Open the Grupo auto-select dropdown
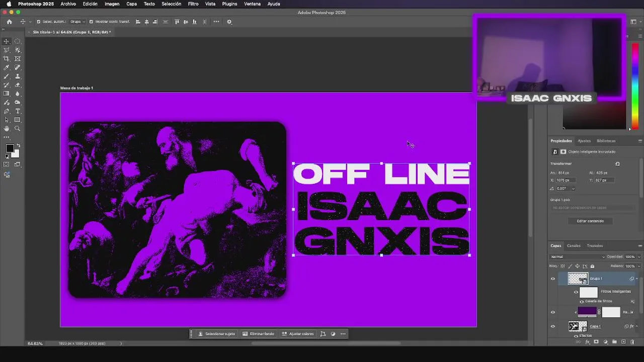This screenshot has width=644, height=362. pos(77,22)
